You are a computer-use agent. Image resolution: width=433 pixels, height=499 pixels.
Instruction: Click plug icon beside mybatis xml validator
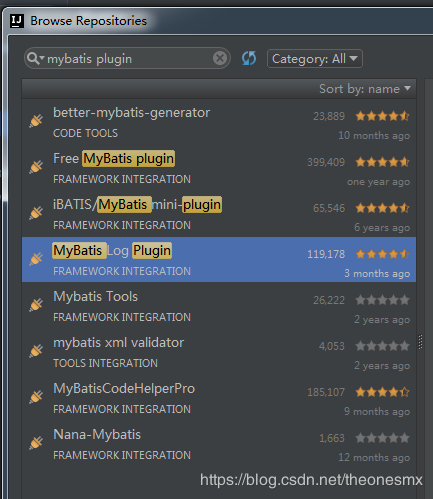[x=36, y=351]
